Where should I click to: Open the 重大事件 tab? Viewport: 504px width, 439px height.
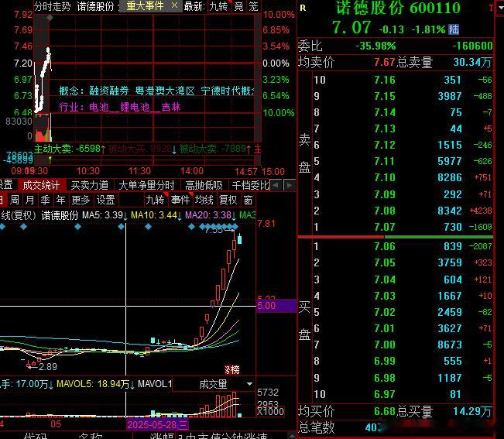pos(145,5)
